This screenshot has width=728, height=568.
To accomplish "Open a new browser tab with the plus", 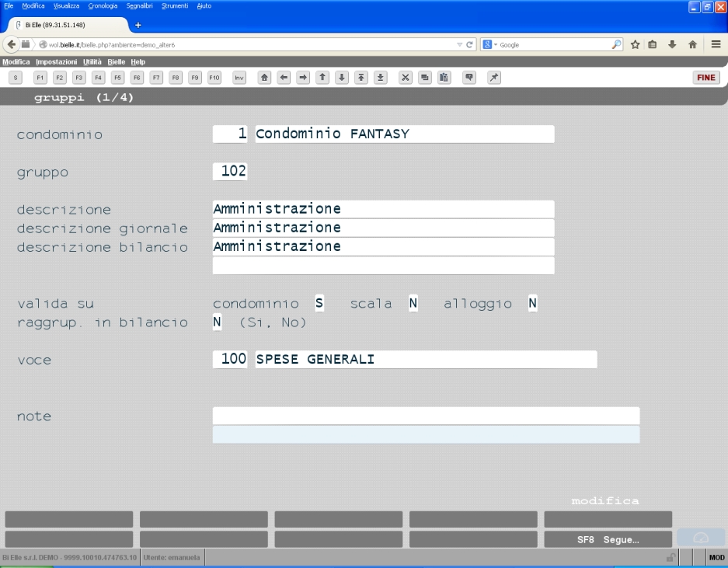I will (x=138, y=25).
